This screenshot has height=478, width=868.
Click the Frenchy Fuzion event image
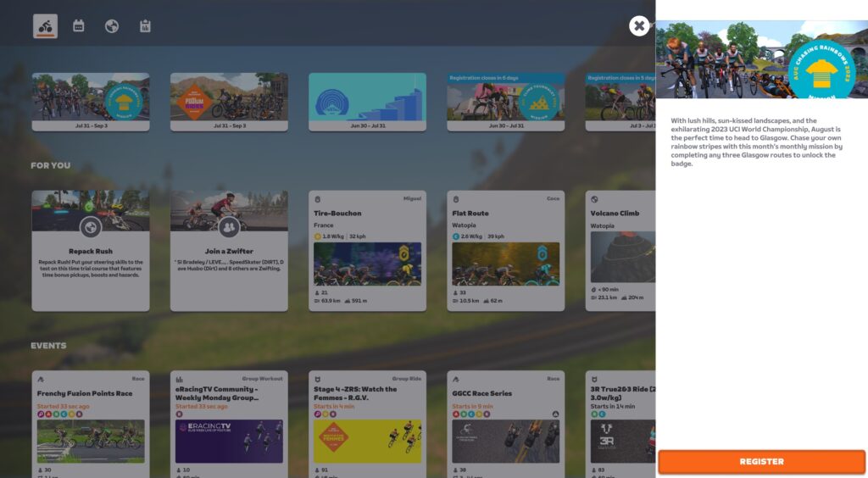pos(91,441)
